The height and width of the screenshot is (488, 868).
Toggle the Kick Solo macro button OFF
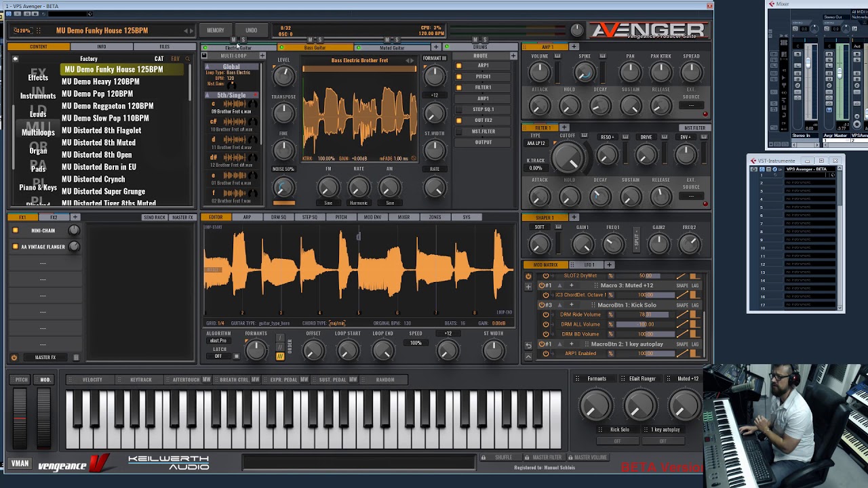(618, 441)
